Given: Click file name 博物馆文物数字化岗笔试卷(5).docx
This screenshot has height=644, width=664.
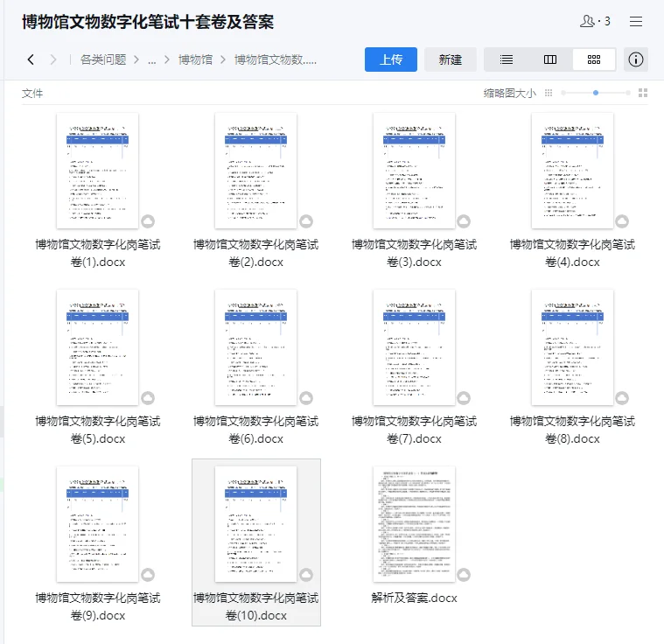Looking at the screenshot, I should pos(98,430).
